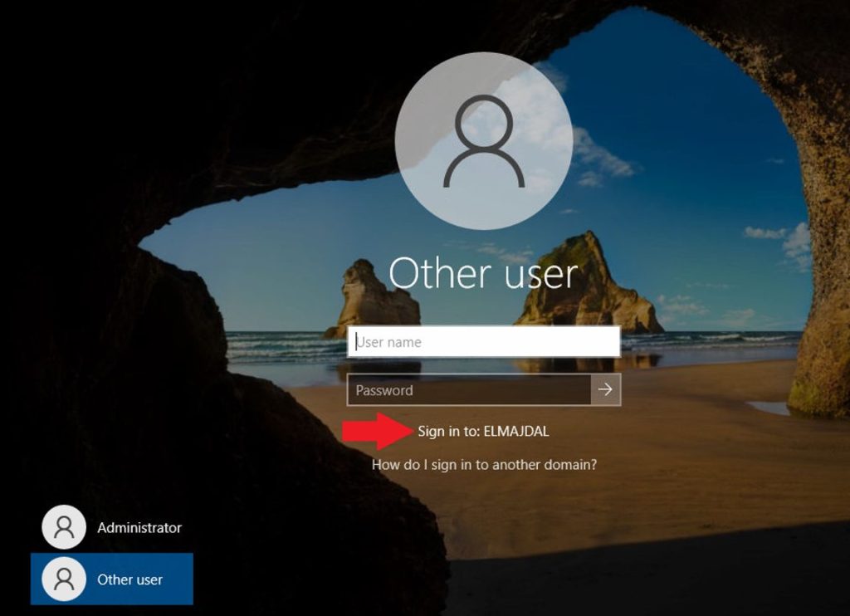
Task: Click the arrow icon inside the password box
Action: pyautogui.click(x=607, y=389)
